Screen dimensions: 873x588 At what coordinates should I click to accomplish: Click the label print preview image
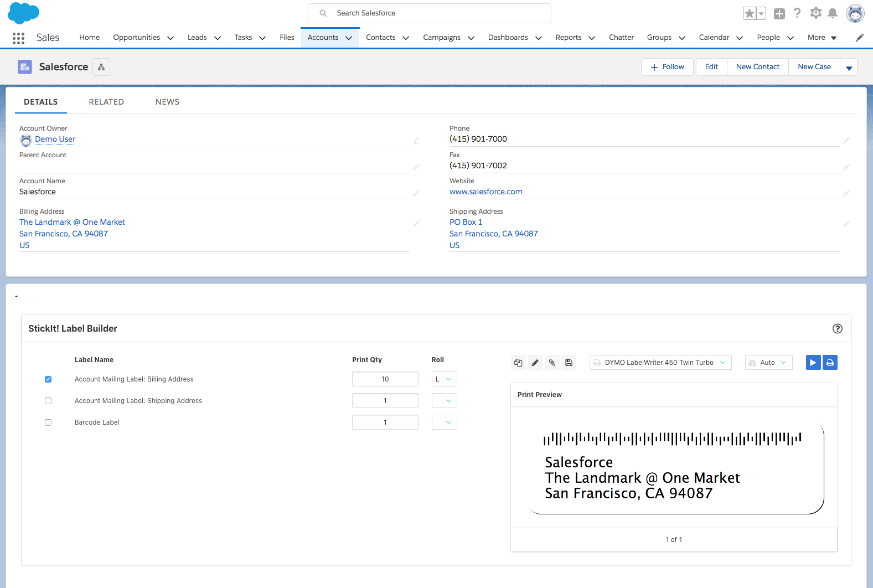click(x=674, y=468)
